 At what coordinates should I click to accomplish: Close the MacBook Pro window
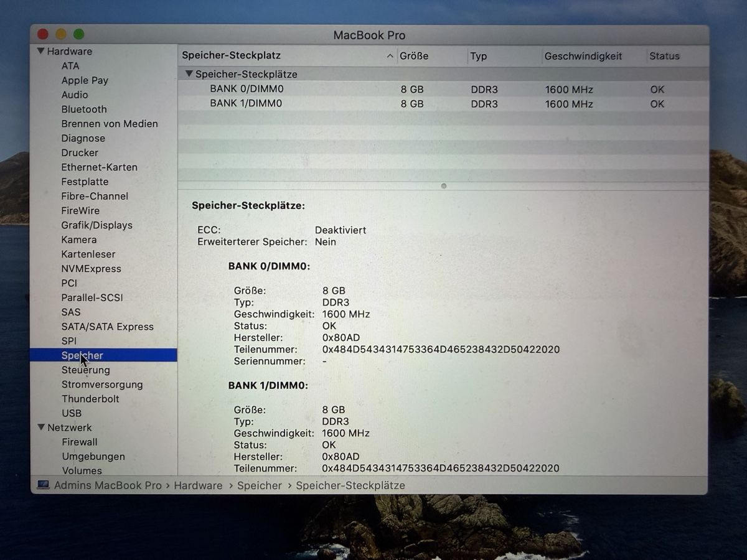(x=43, y=34)
